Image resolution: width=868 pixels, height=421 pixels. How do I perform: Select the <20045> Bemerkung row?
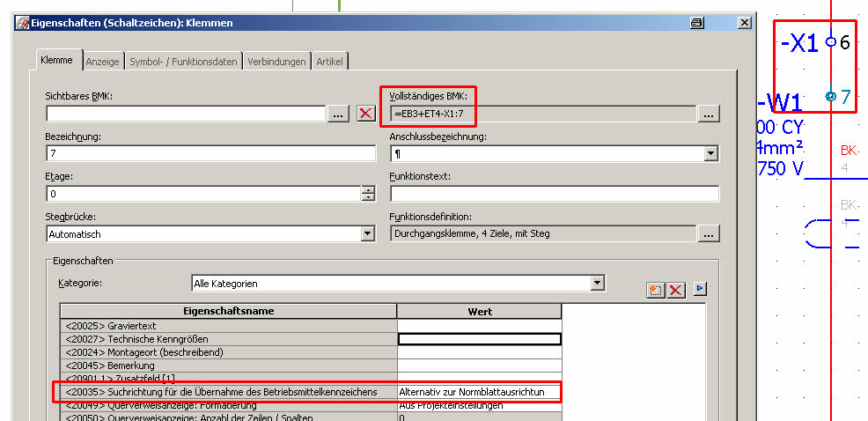pos(311,365)
